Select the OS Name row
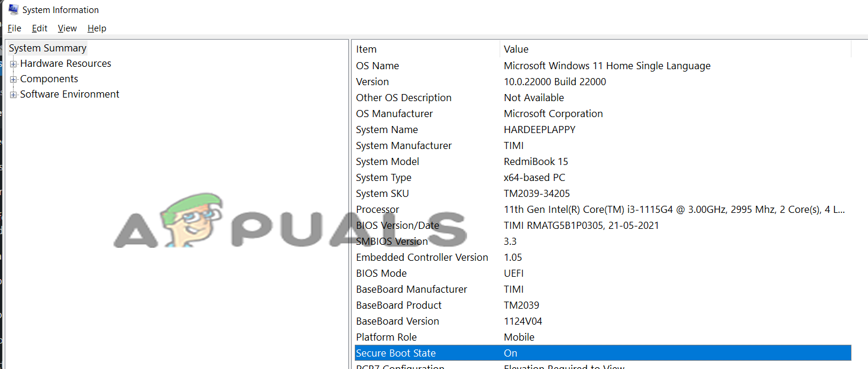868x369 pixels. tap(603, 66)
